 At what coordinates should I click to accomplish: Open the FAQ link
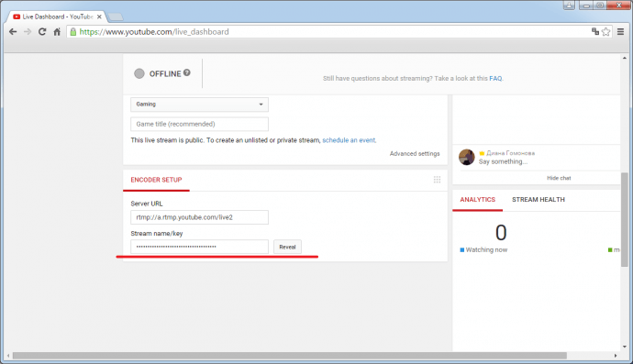tap(495, 78)
